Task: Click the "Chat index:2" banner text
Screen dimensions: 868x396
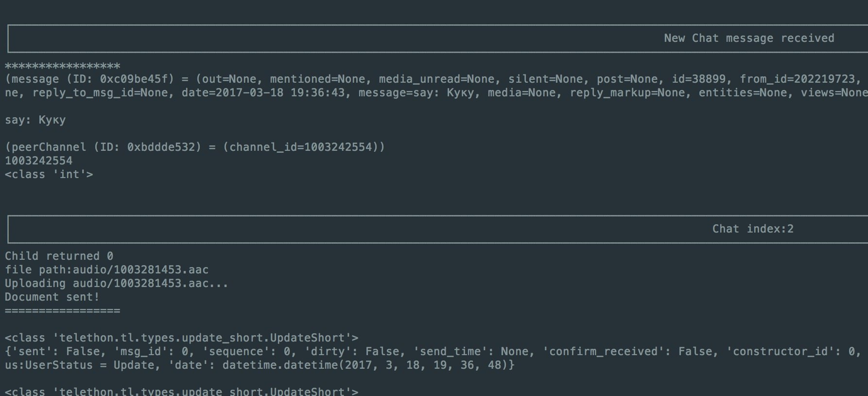Action: tap(752, 229)
